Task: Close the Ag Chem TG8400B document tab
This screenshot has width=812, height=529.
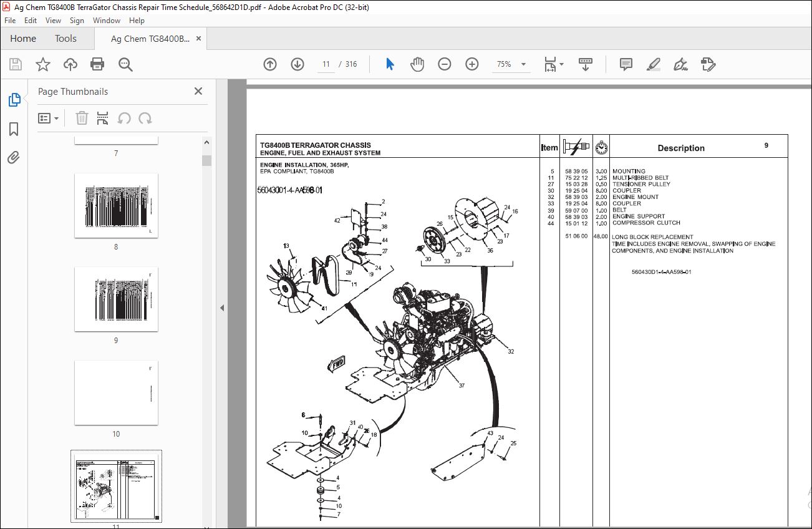Action: click(x=199, y=39)
